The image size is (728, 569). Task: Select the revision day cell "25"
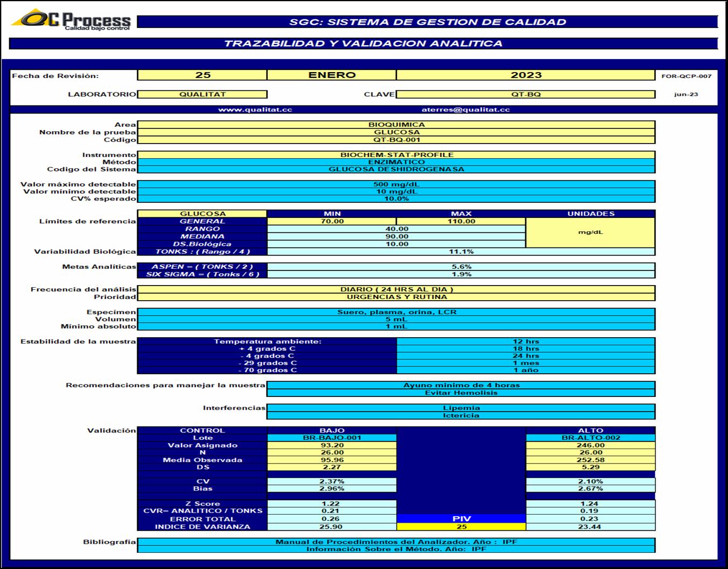[202, 75]
